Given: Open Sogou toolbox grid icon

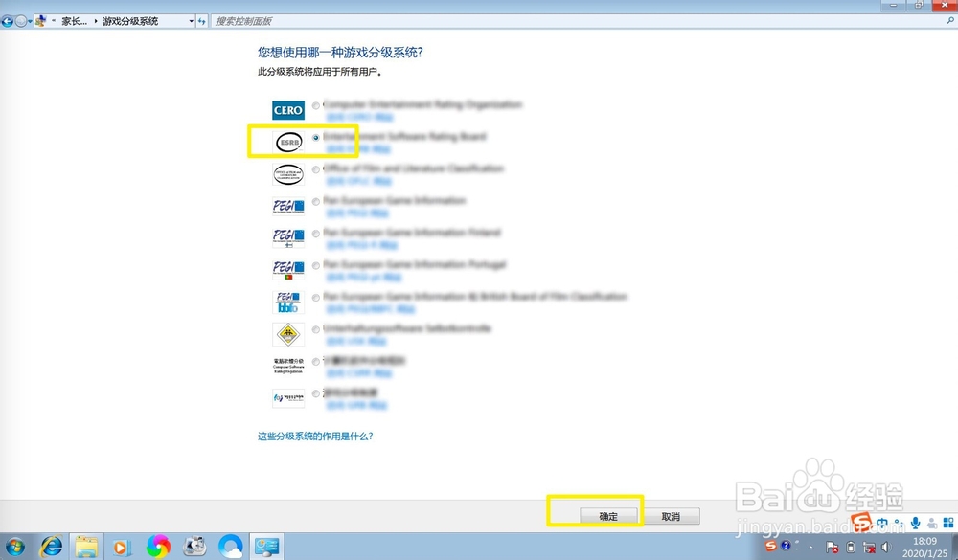Looking at the screenshot, I should [x=948, y=523].
